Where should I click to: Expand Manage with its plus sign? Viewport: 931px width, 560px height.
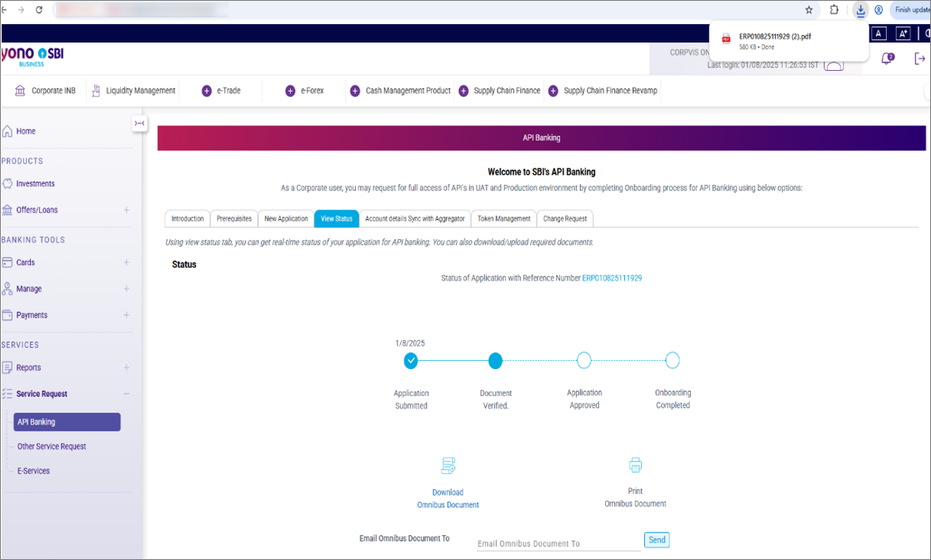[127, 288]
